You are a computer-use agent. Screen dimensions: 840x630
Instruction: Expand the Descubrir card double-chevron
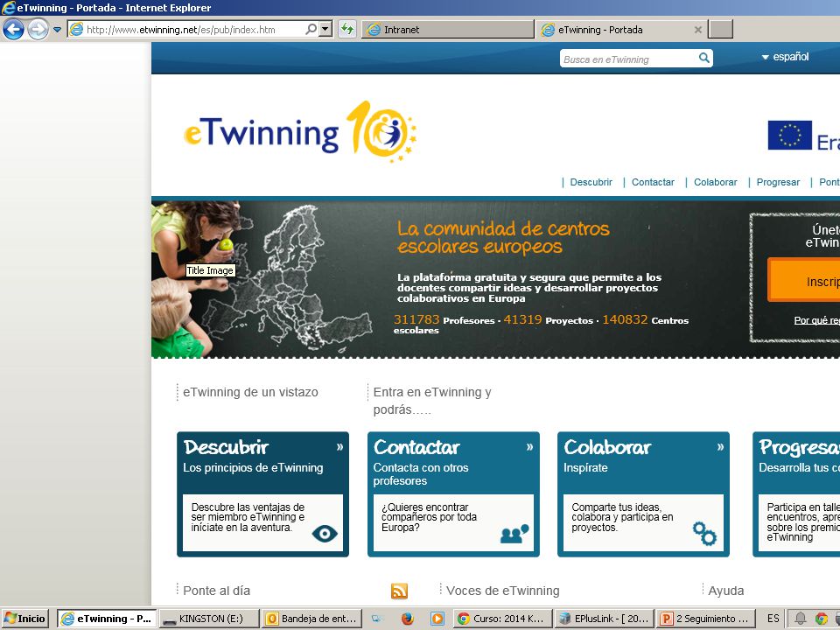pyautogui.click(x=339, y=447)
